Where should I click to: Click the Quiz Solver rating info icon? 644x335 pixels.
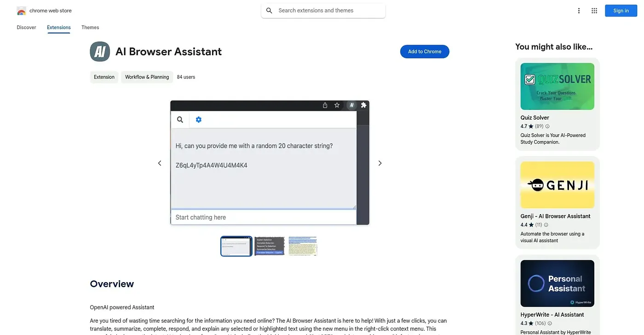coord(547,126)
